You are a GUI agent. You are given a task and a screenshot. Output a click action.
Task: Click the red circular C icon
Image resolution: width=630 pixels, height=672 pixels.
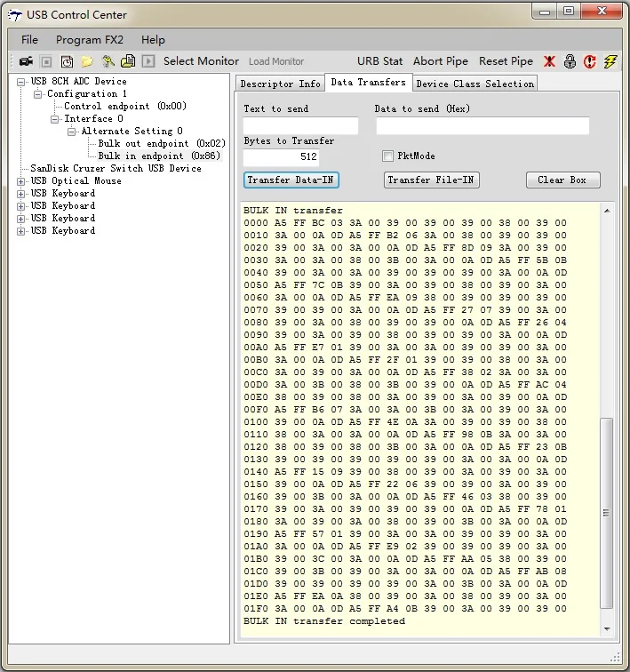click(590, 61)
